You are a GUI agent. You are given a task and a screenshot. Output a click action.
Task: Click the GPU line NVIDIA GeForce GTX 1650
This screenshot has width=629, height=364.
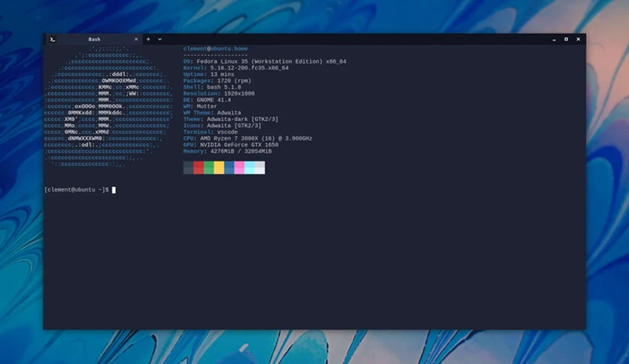tap(231, 144)
